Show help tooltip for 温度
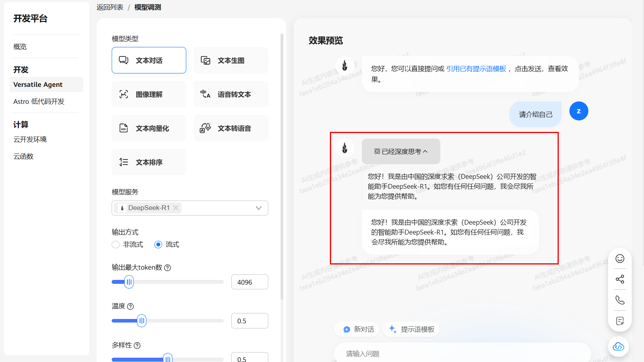Image resolution: width=644 pixels, height=362 pixels. pos(131,306)
